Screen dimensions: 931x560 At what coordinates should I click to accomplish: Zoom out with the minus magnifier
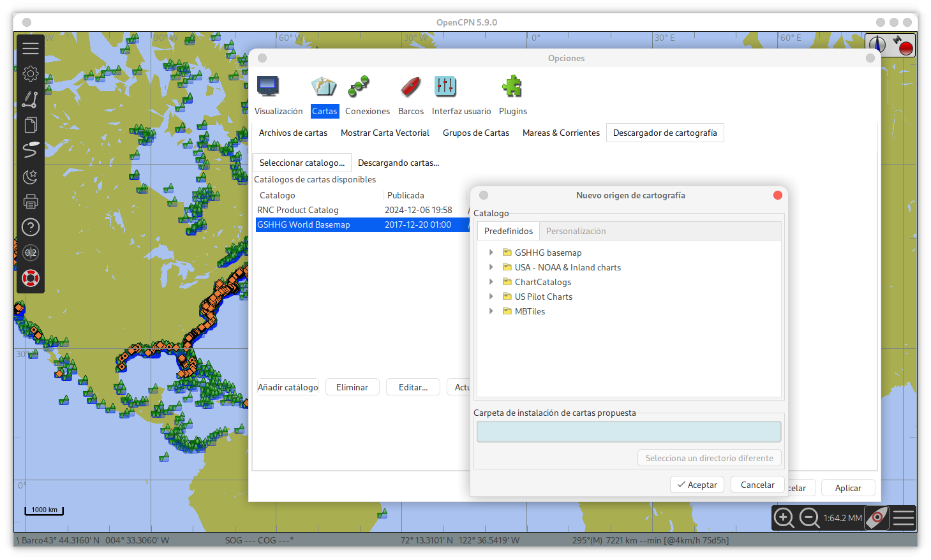[809, 518]
